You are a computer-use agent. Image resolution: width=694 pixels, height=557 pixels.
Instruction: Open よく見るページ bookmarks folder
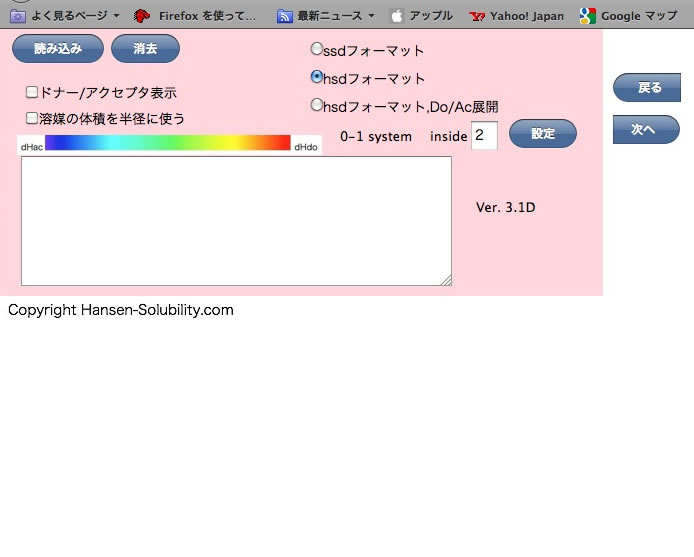pyautogui.click(x=65, y=16)
